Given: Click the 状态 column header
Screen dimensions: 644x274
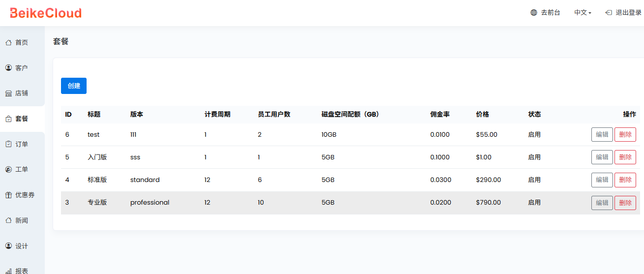Looking at the screenshot, I should pos(534,114).
